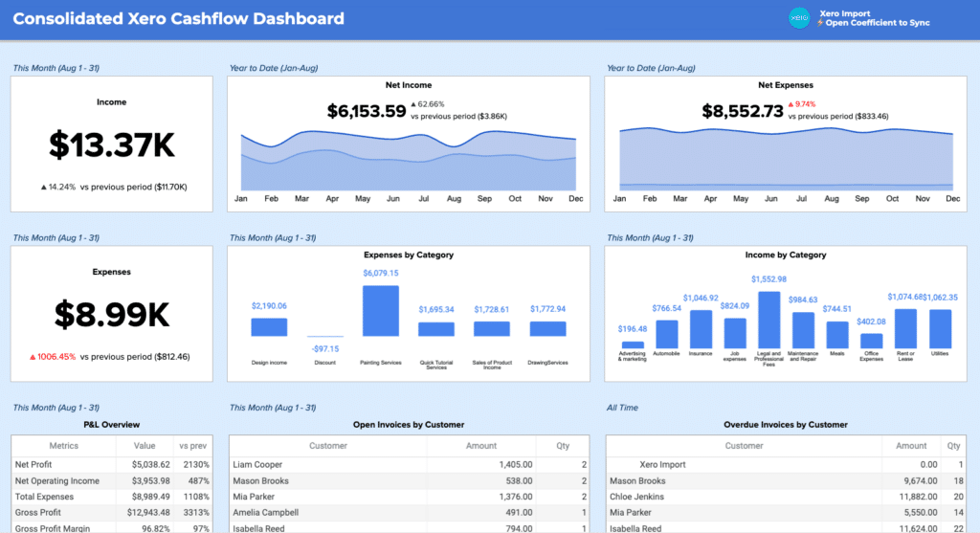This screenshot has width=980, height=533.
Task: Click the Income by Category chart title
Action: click(x=786, y=255)
